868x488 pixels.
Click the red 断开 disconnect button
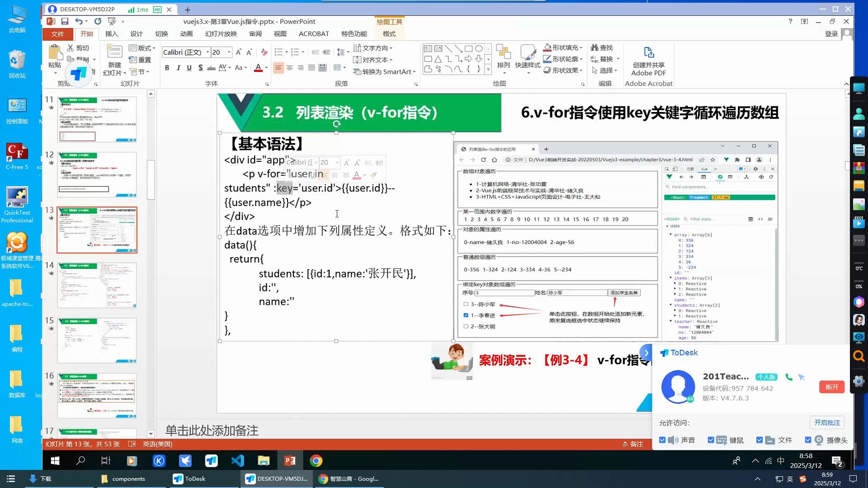pyautogui.click(x=831, y=387)
